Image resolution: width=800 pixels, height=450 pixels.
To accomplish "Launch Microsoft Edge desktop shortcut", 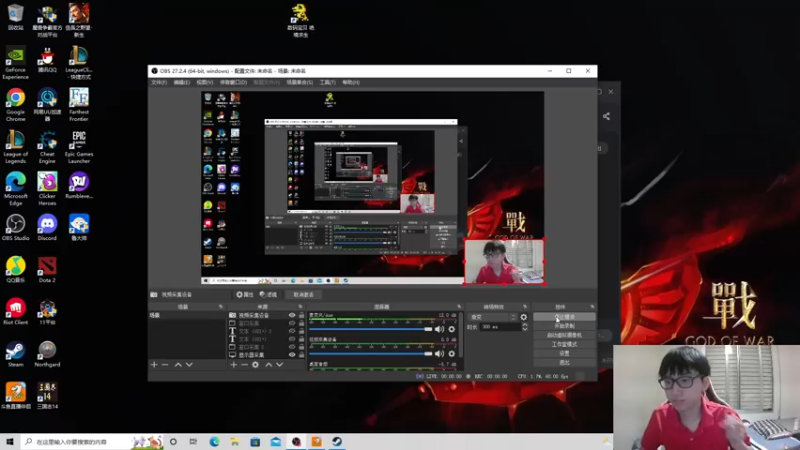I will click(15, 189).
